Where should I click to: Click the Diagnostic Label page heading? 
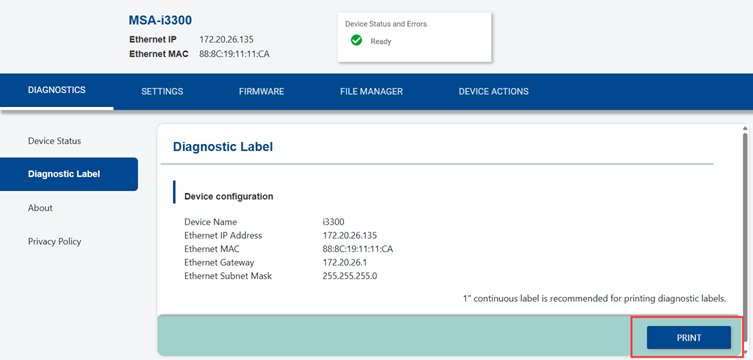tap(223, 147)
